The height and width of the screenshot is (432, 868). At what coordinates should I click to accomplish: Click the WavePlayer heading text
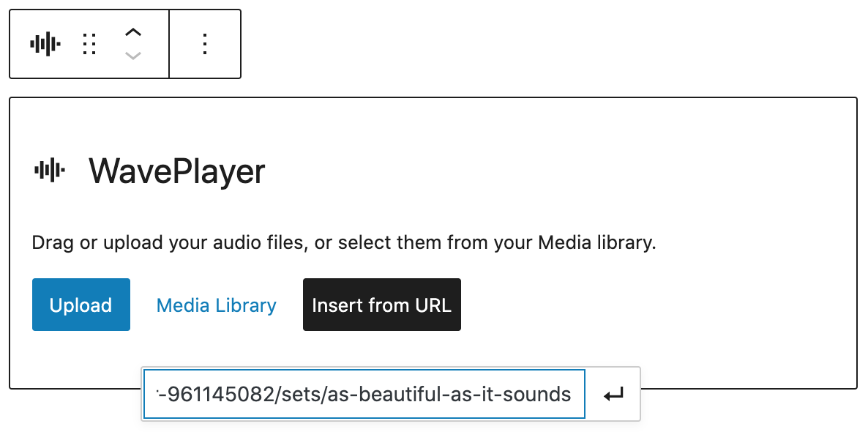[176, 171]
